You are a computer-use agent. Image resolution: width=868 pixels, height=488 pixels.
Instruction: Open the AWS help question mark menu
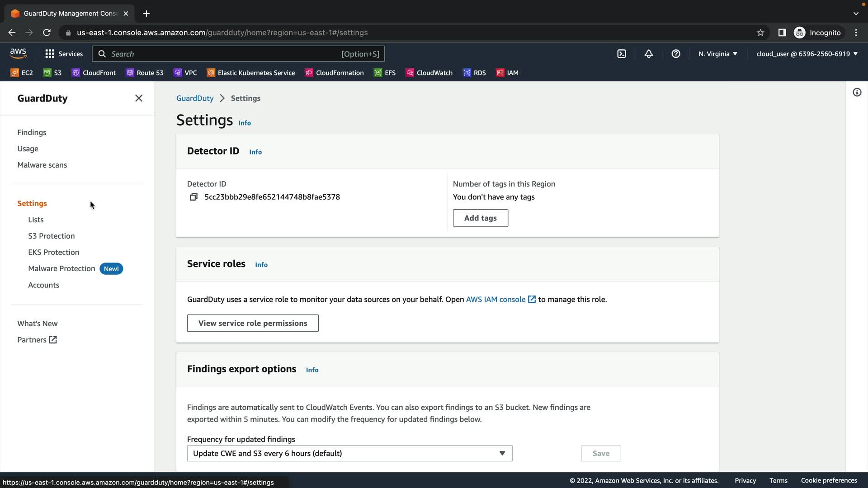[x=676, y=54]
